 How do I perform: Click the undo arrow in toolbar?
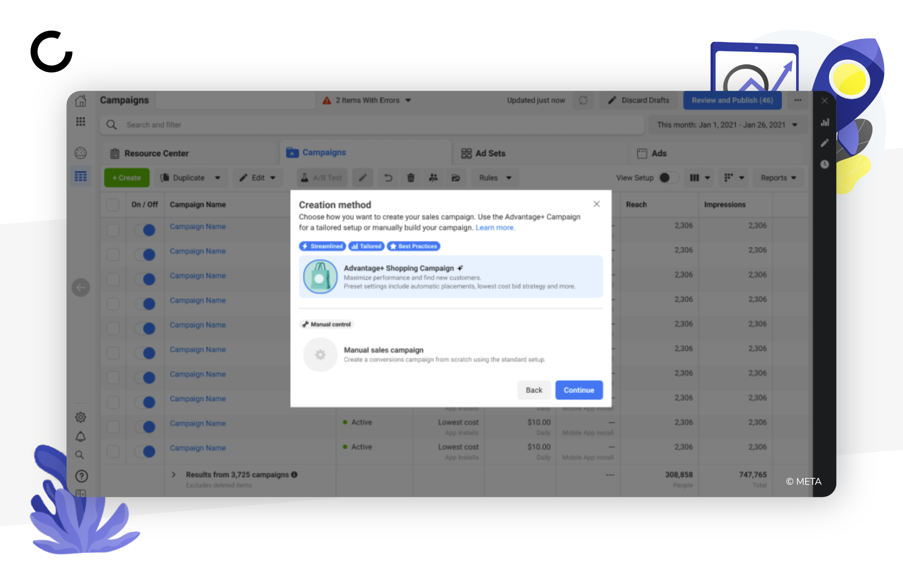(x=388, y=178)
